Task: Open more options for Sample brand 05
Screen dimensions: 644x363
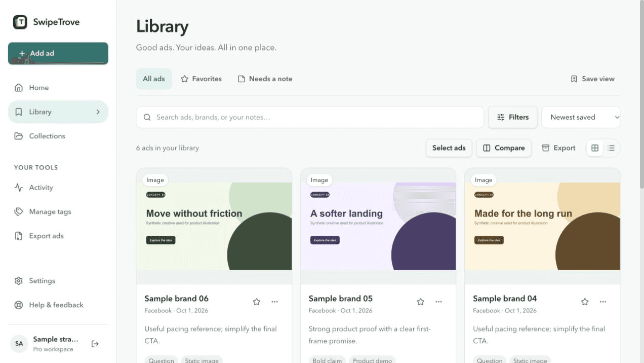Action: coord(438,302)
